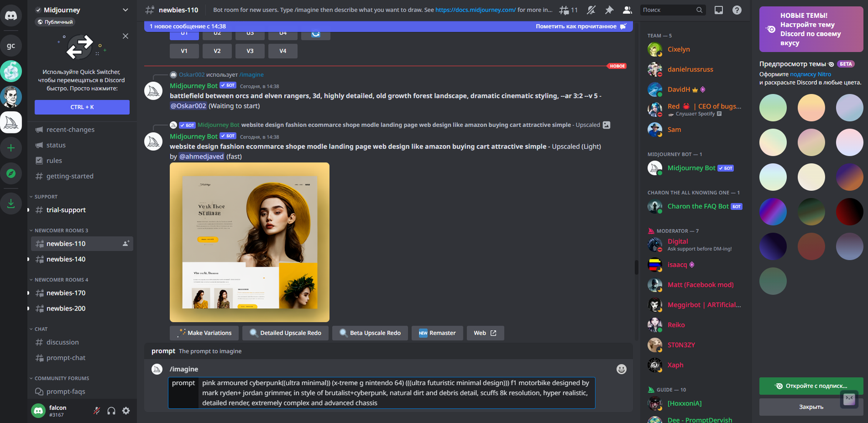Open the Midjourney sailboat server icon
This screenshot has width=868, height=423.
tap(11, 122)
